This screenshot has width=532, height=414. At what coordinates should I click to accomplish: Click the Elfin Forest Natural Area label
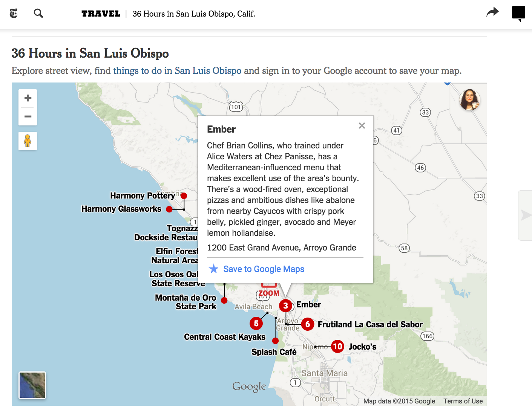pyautogui.click(x=175, y=256)
